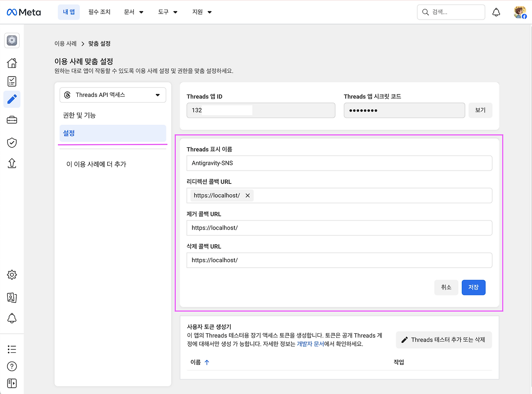Viewport: 532px width, 394px height.
Task: Click the upload publish icon in sidebar
Action: [x=12, y=164]
